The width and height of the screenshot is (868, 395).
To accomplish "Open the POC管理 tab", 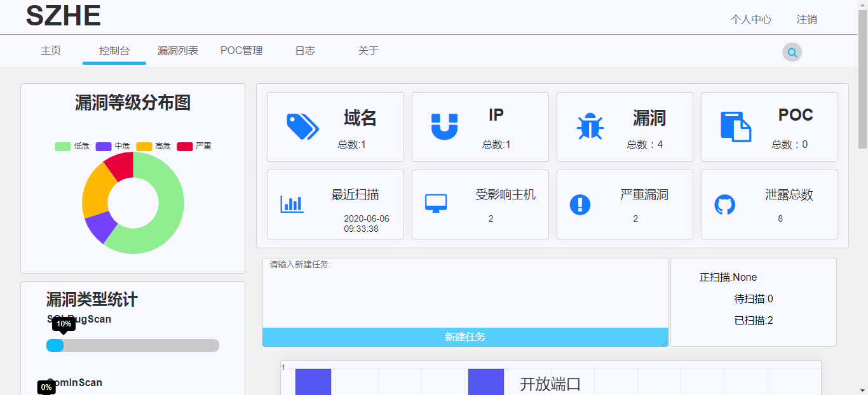I will click(x=241, y=50).
